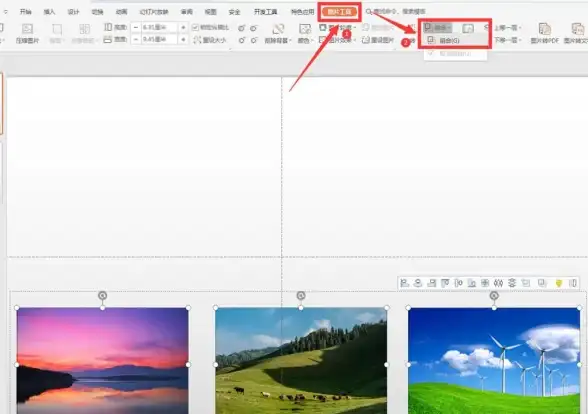Screen dimensions: 588x414
Task: Open the quick access toolbar dropdown arrow
Action: (x=5, y=12)
